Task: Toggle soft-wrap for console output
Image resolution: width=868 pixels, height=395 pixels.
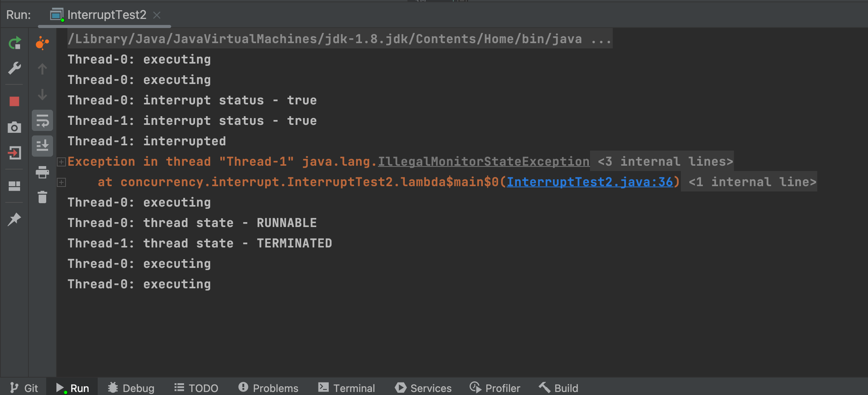Action: [x=42, y=121]
